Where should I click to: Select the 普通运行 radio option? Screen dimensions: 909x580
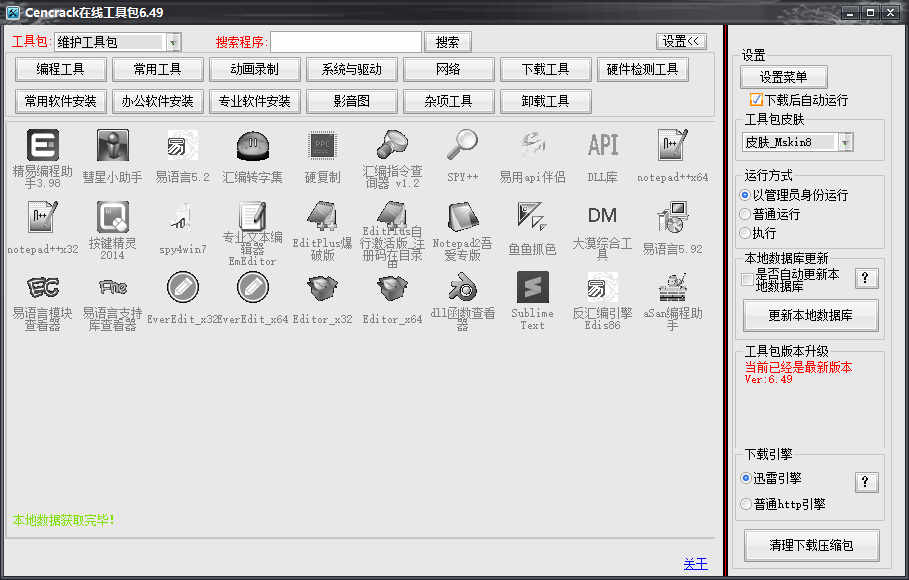[745, 214]
